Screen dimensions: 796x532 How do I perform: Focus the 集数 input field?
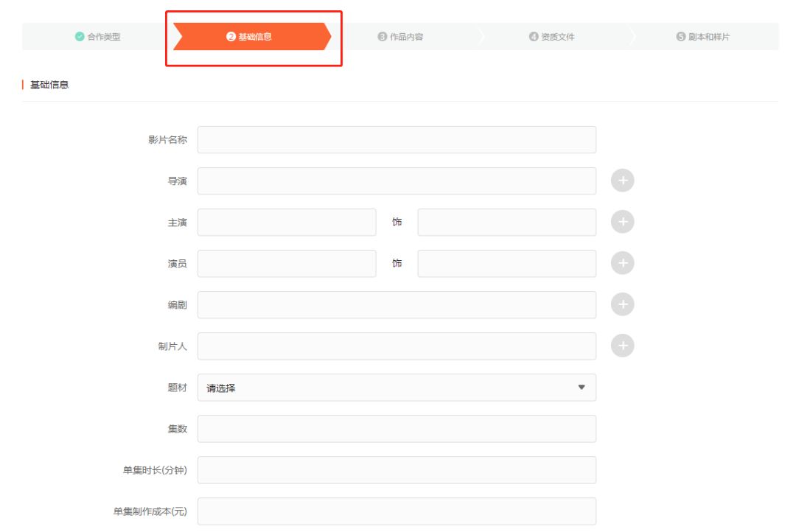[x=396, y=429]
